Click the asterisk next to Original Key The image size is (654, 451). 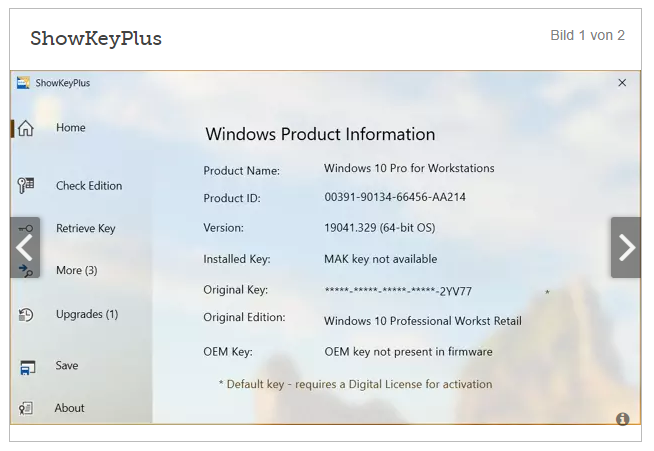pos(547,293)
